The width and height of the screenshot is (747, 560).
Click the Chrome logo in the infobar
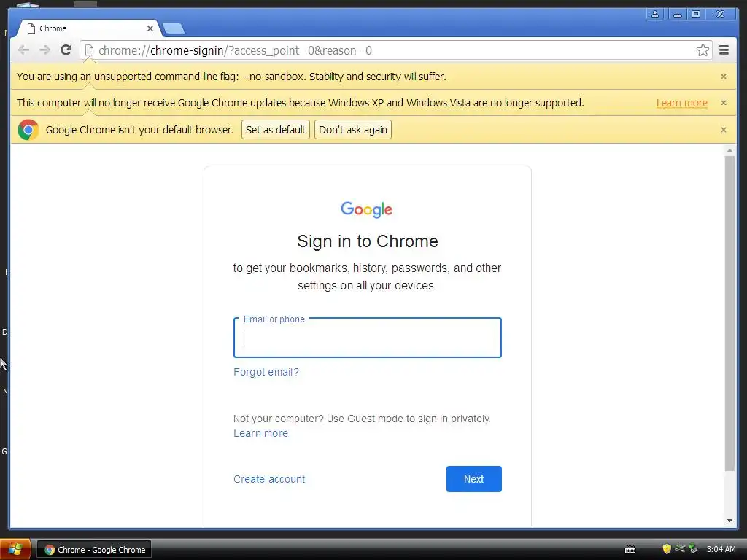28,130
